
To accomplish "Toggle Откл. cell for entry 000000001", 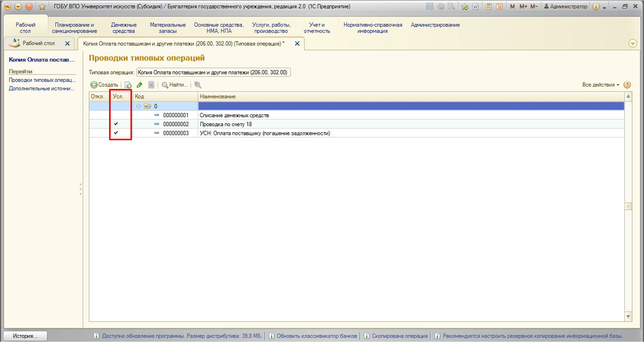I will click(x=100, y=115).
